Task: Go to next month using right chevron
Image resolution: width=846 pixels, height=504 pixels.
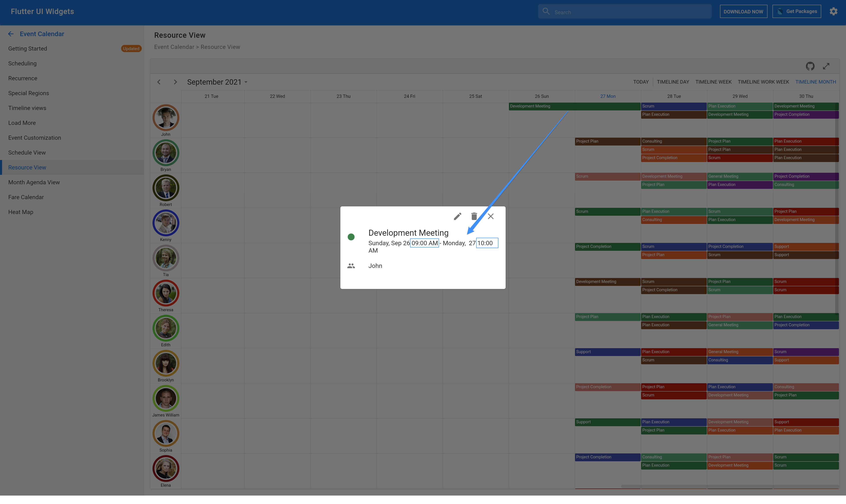Action: [175, 82]
